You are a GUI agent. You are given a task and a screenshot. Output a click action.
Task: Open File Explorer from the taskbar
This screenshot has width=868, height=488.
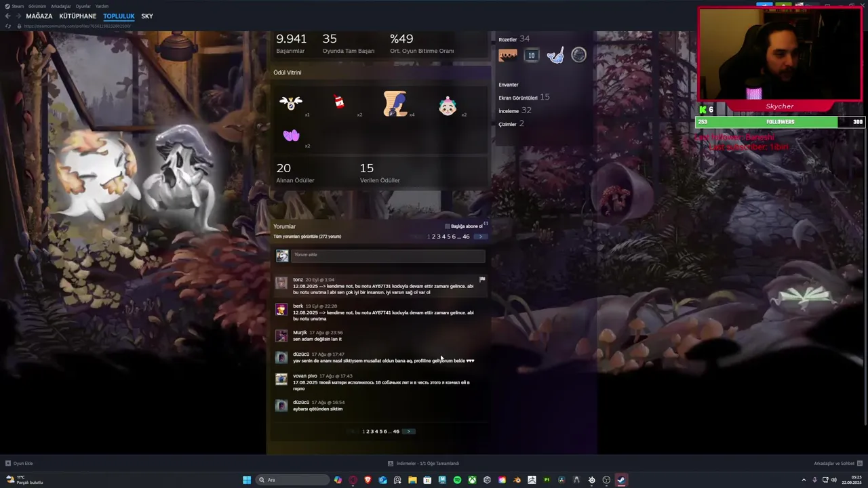point(412,480)
